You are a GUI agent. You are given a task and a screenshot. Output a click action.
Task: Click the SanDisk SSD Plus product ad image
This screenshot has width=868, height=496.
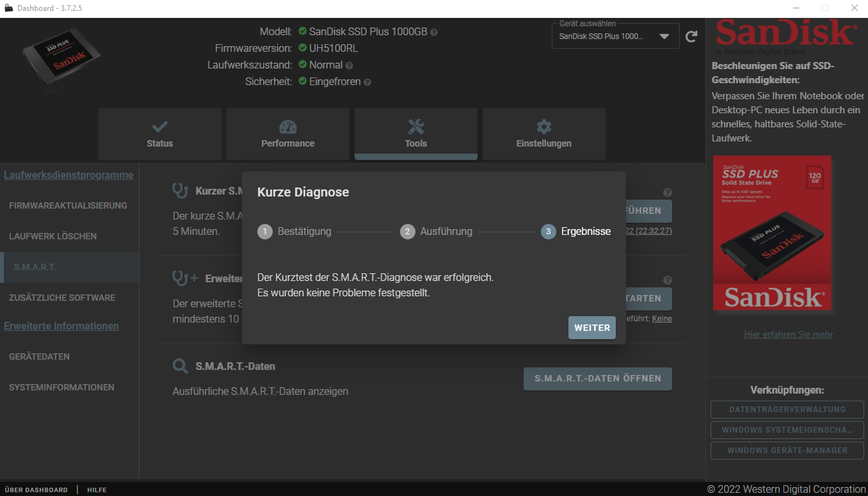point(773,234)
